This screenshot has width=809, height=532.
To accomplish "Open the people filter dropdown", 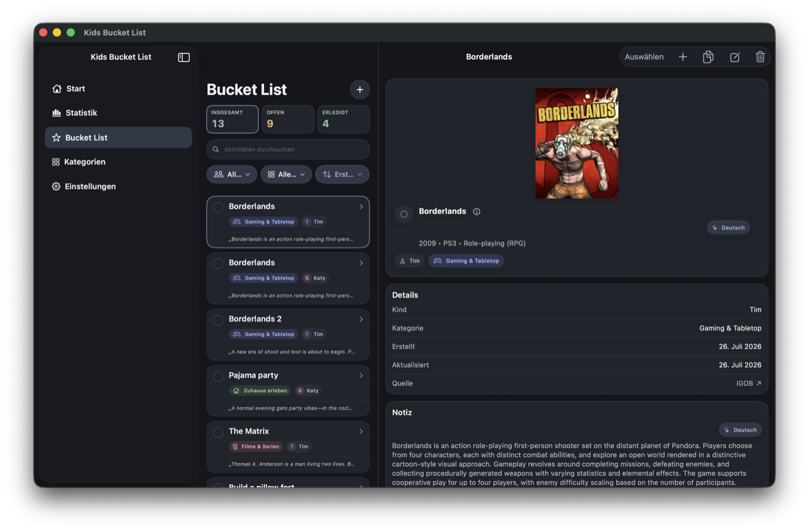I will [231, 174].
